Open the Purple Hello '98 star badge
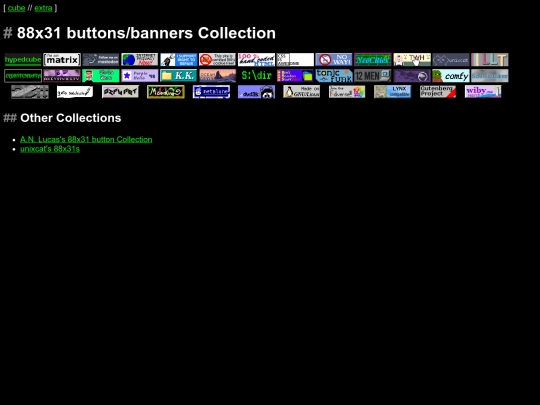The width and height of the screenshot is (540, 405). tap(140, 76)
